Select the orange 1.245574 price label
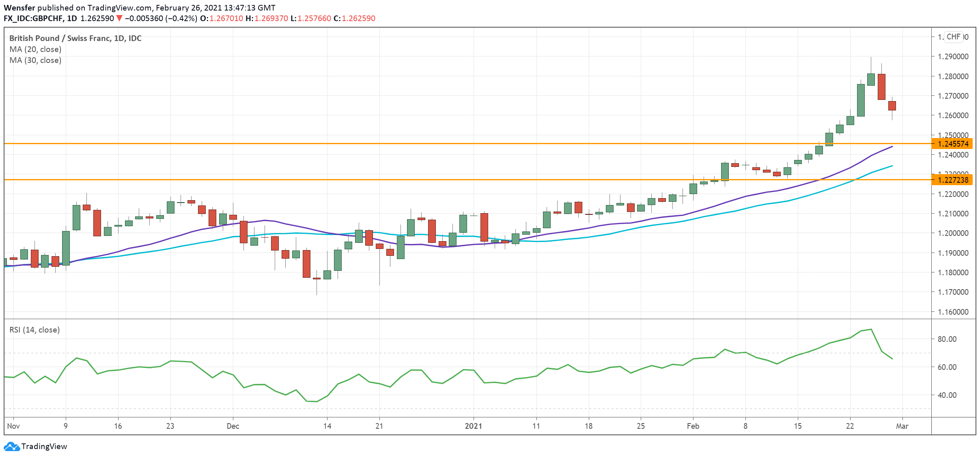The width and height of the screenshot is (980, 458). click(x=953, y=144)
